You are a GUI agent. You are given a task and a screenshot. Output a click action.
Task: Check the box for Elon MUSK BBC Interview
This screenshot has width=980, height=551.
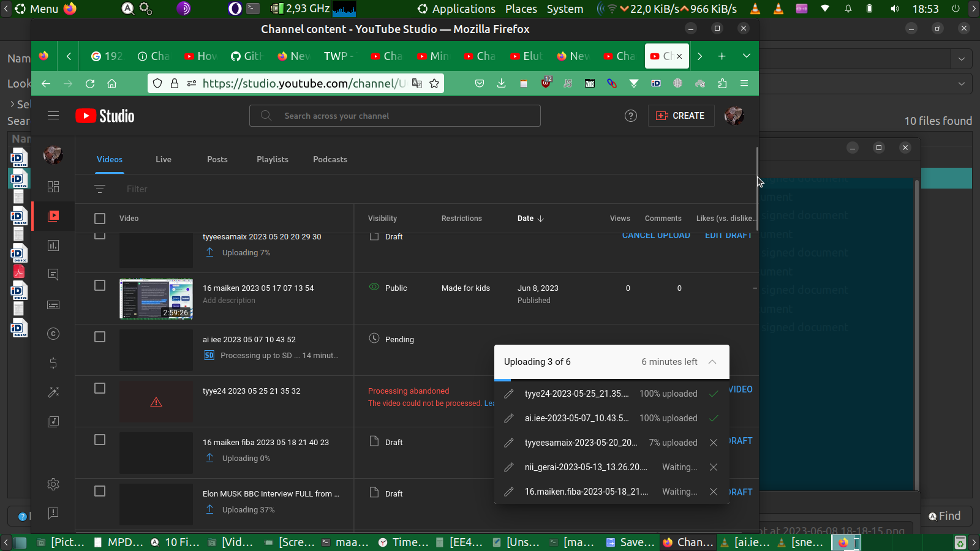click(100, 491)
